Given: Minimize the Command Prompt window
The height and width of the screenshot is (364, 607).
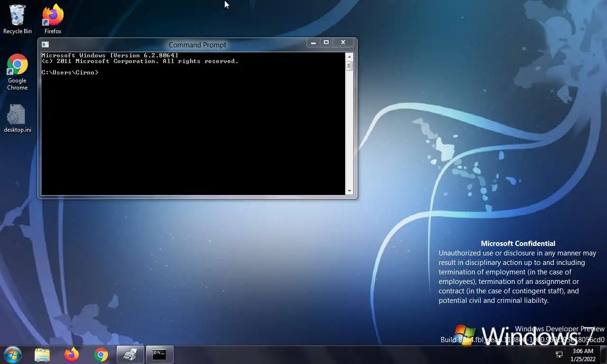Looking at the screenshot, I should (313, 43).
